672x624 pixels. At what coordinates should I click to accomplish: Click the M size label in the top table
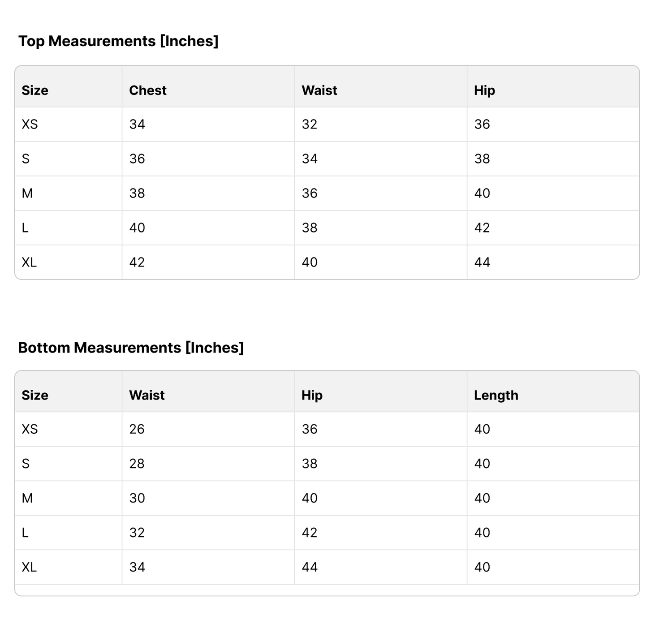tap(27, 194)
